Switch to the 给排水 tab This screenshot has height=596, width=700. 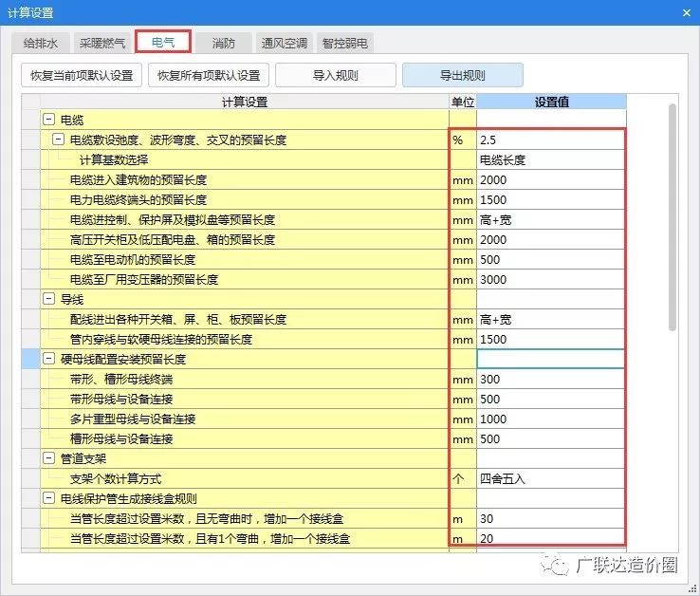[40, 44]
